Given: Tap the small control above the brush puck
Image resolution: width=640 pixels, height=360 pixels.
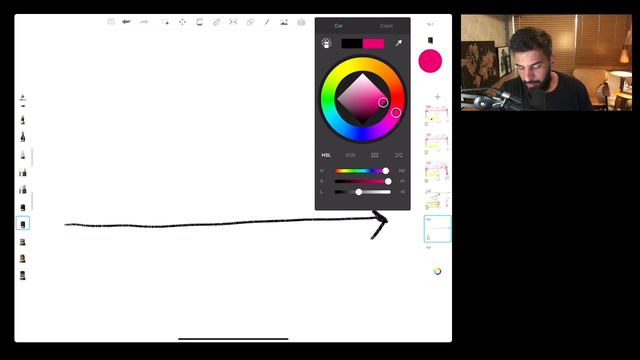Looking at the screenshot, I should [x=430, y=24].
